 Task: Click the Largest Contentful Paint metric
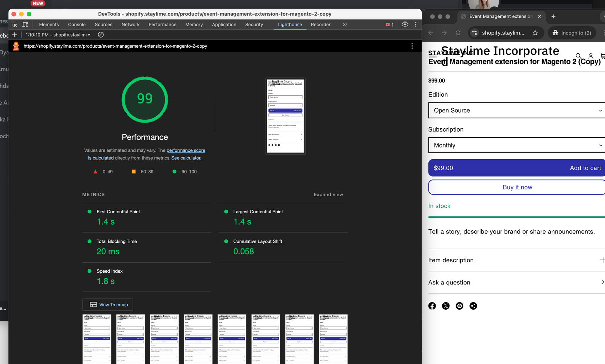coord(283,218)
